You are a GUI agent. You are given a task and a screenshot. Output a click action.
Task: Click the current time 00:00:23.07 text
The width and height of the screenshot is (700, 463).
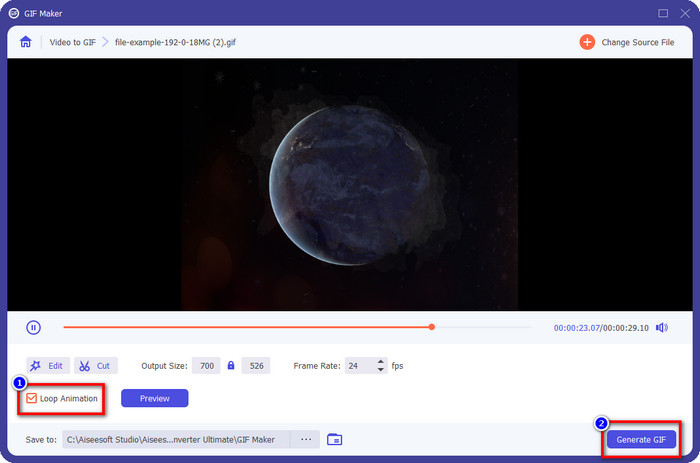click(576, 328)
